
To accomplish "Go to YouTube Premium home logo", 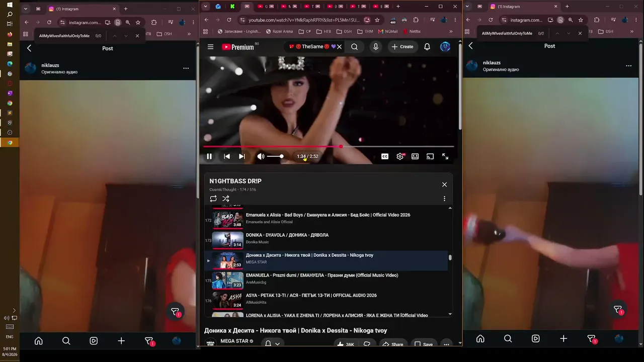I will [x=238, y=47].
